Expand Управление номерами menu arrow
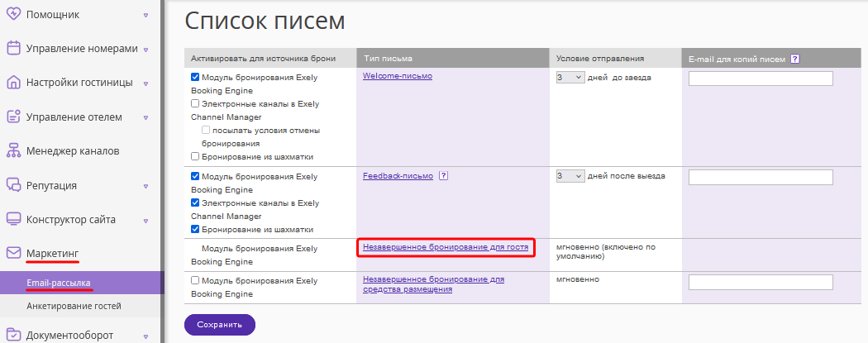 [x=145, y=50]
